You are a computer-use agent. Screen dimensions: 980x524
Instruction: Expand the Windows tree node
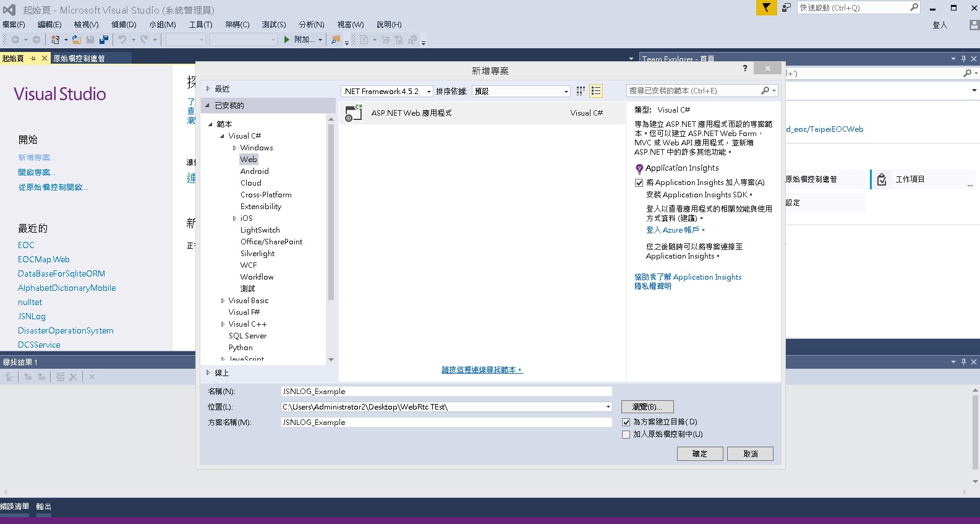point(234,148)
